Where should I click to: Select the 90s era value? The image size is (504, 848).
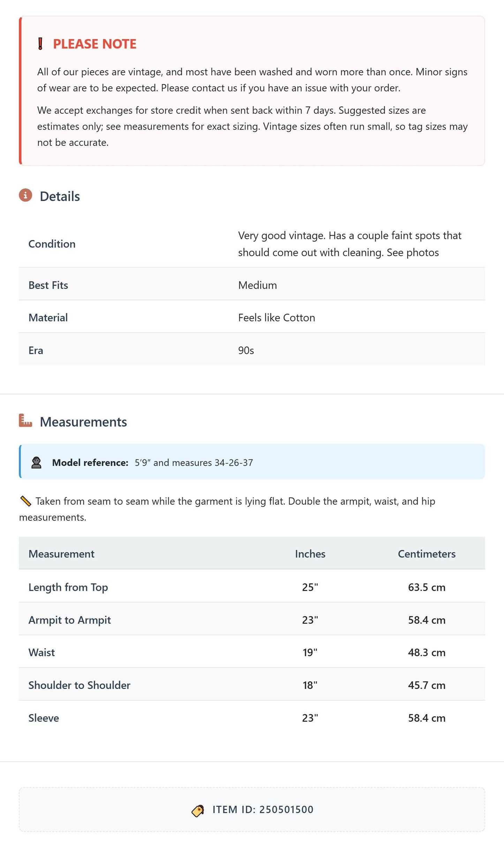pos(246,350)
